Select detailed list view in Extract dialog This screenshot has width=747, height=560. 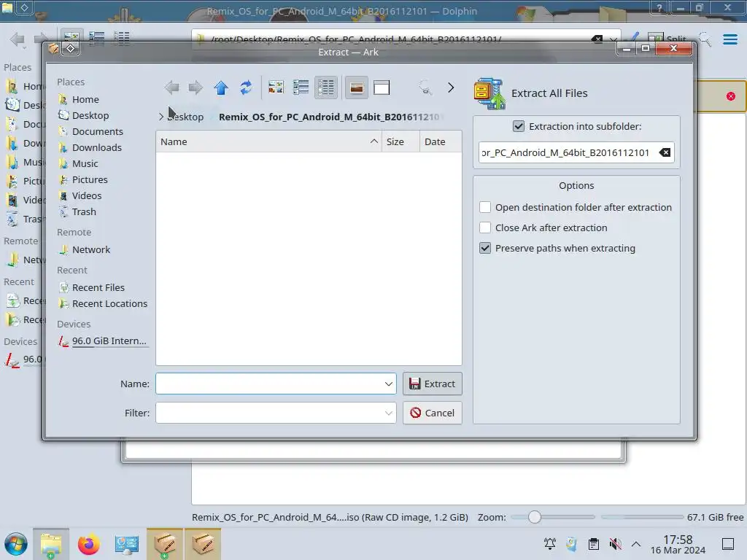tap(326, 87)
